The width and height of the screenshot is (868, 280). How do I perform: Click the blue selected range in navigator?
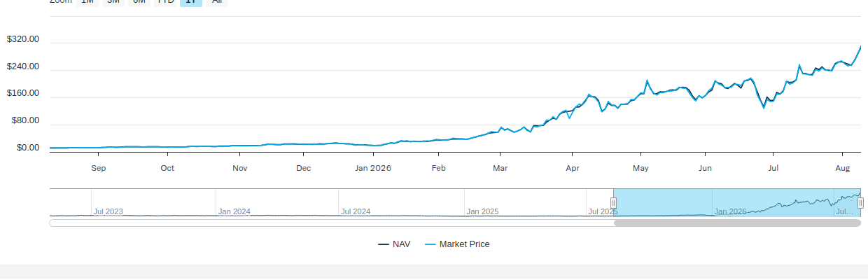[737, 203]
